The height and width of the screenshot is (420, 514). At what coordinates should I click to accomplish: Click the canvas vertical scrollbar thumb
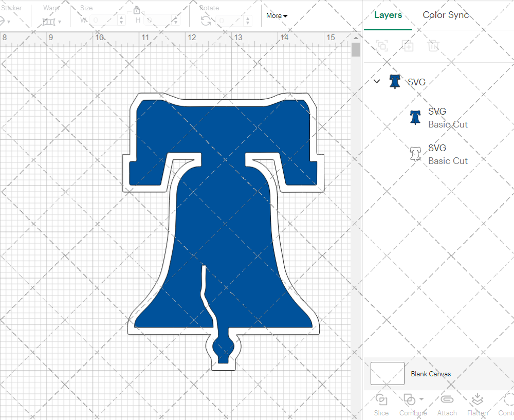click(x=356, y=50)
